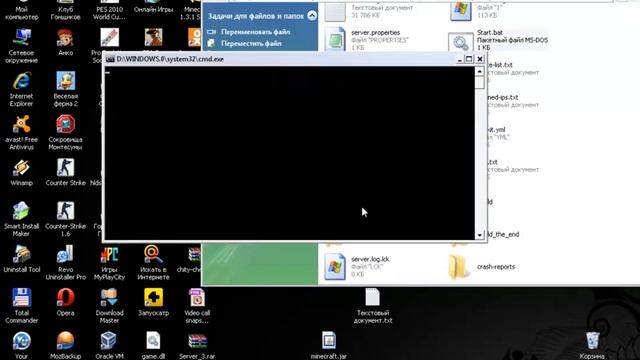The height and width of the screenshot is (360, 640).
Task: Close the cmd.exe console window
Action: (480, 59)
